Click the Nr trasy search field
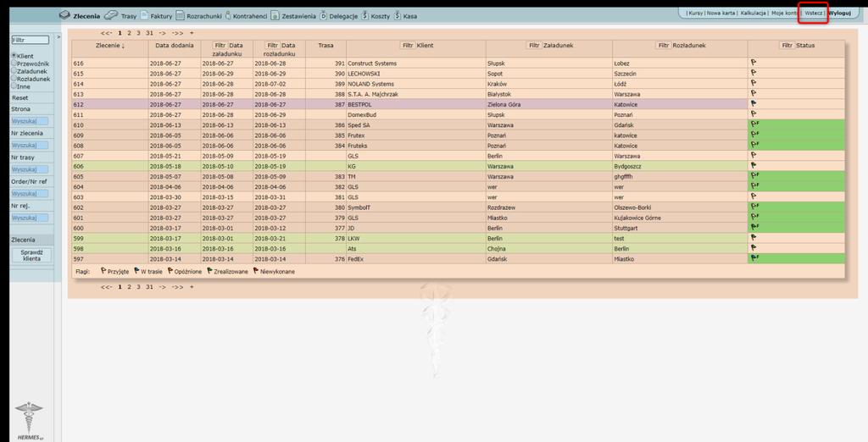This screenshot has height=442, width=868. tap(30, 169)
